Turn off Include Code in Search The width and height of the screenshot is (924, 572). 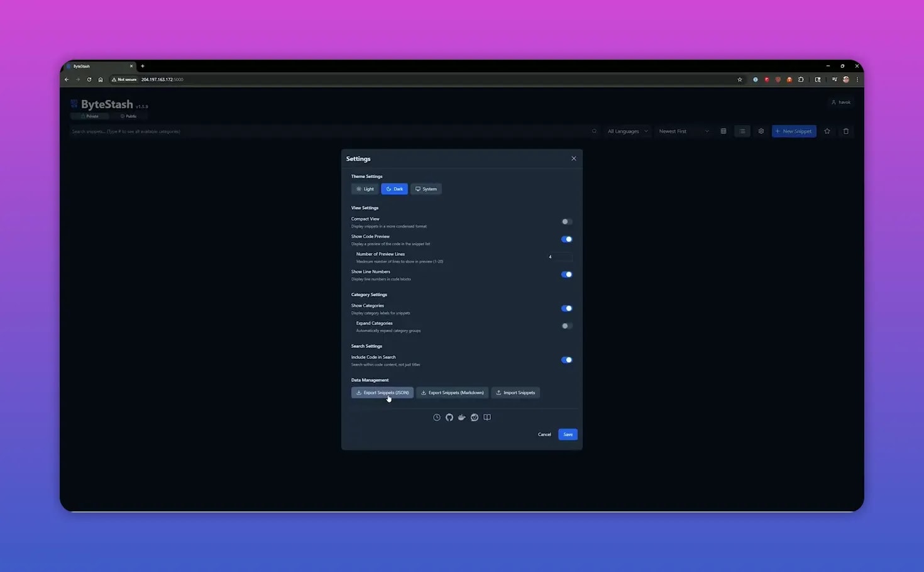point(566,360)
